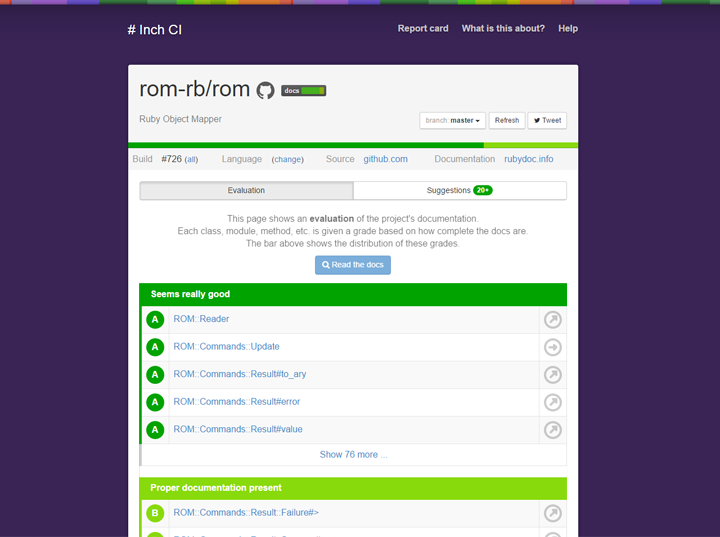The image size is (720, 537).
Task: Switch to the Suggestions tab
Action: (460, 190)
